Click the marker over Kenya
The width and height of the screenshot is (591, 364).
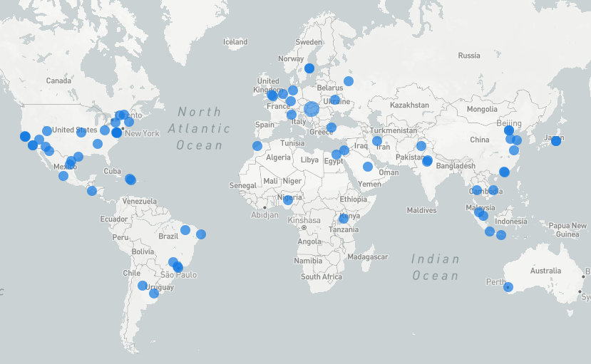[x=344, y=219]
